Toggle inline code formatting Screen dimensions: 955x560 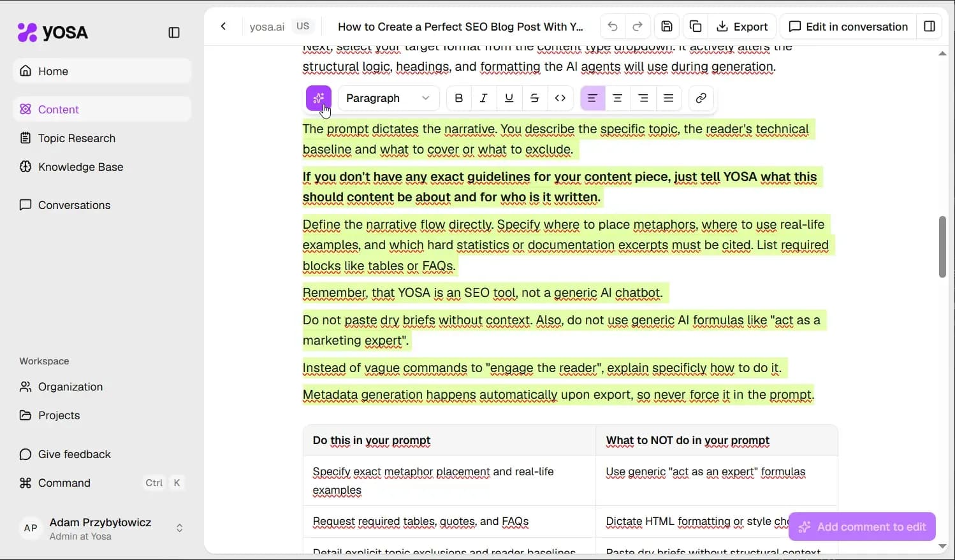click(560, 98)
